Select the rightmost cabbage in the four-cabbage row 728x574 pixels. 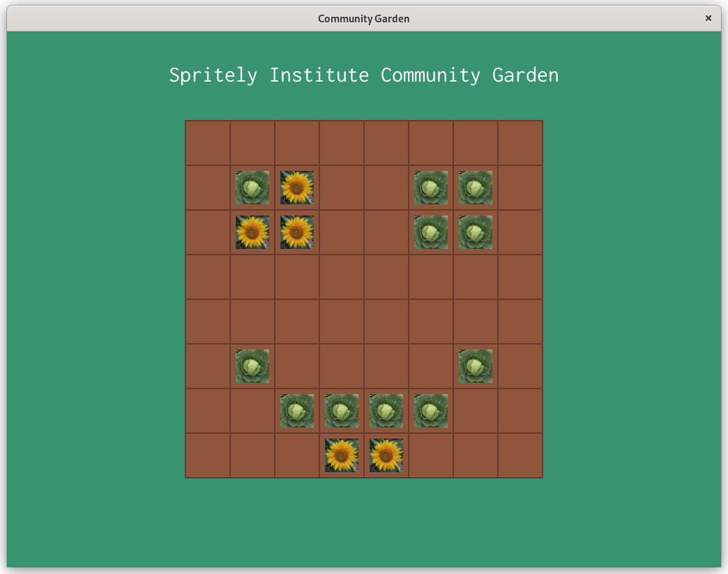click(431, 411)
